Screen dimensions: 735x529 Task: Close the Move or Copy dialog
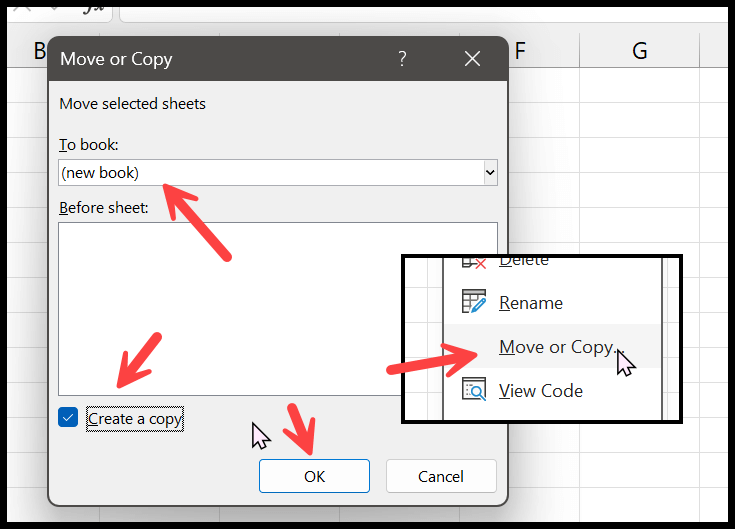tap(472, 59)
